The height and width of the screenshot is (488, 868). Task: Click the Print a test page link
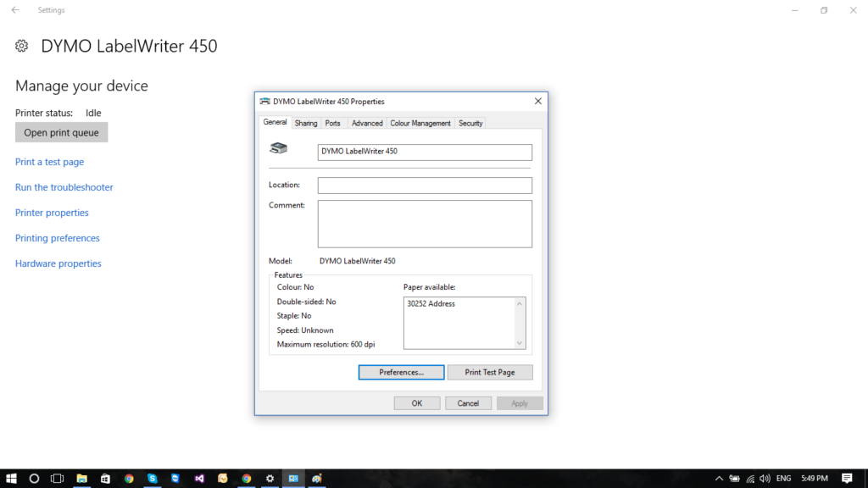click(x=50, y=162)
